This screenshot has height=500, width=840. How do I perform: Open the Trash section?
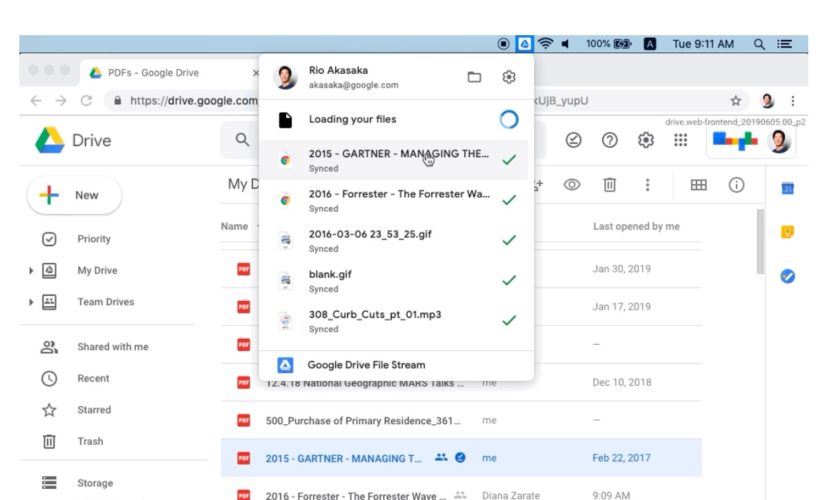pos(90,442)
